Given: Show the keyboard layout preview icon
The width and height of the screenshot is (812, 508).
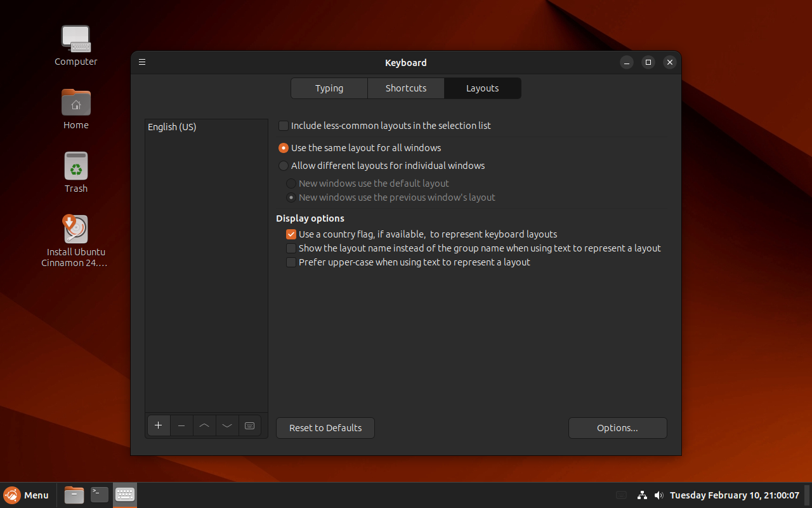Looking at the screenshot, I should (249, 425).
